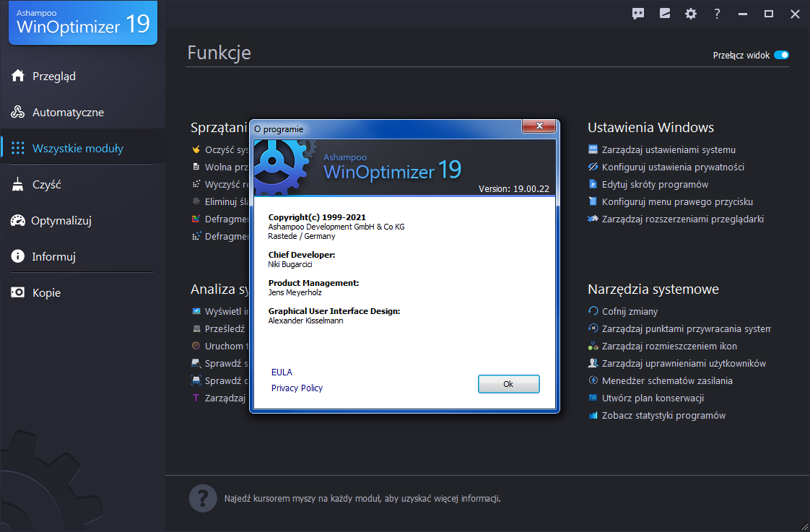The width and height of the screenshot is (810, 532).
Task: Open the Przegląd section
Action: pyautogui.click(x=82, y=76)
